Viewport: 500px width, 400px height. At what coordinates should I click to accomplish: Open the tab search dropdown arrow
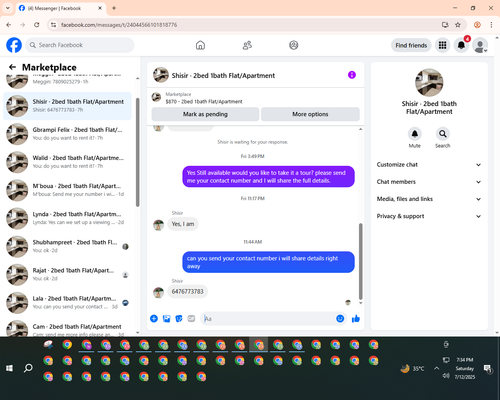8,8
